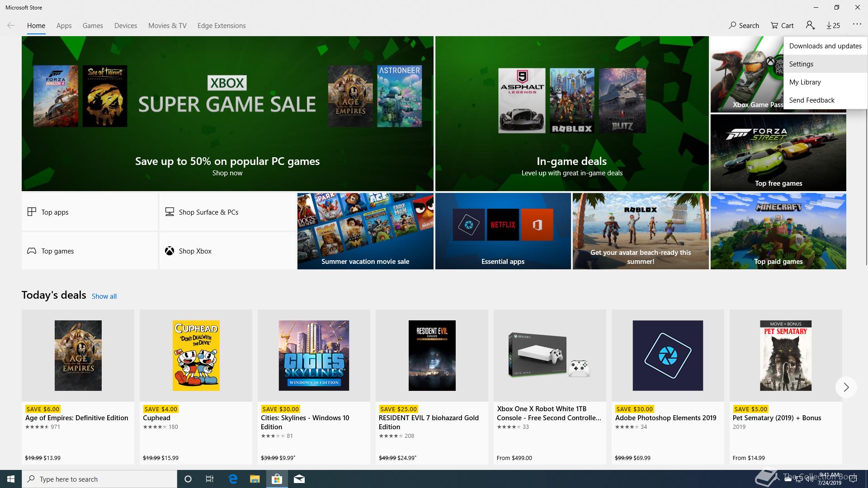This screenshot has width=868, height=488.
Task: Open Cities: Skylines Windows 10 Edition deal
Action: [314, 387]
